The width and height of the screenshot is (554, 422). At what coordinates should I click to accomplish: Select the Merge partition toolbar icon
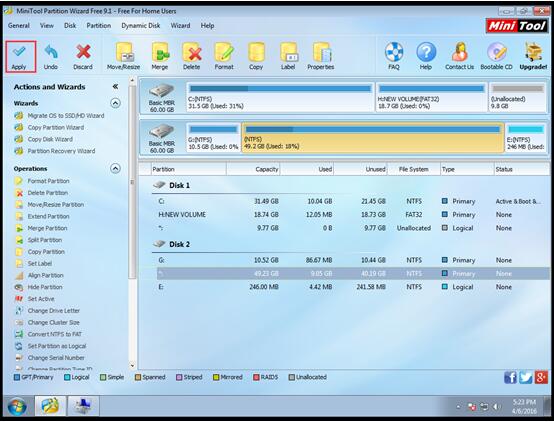click(160, 57)
